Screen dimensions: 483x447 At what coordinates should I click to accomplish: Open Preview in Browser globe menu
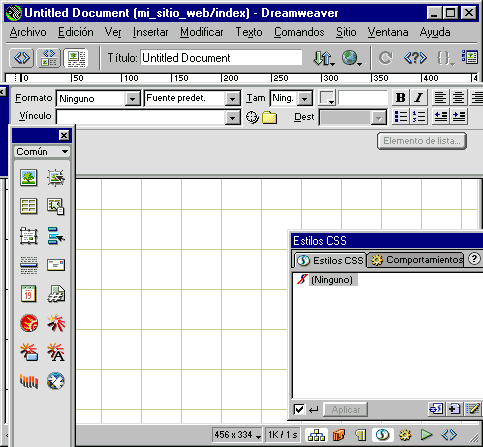pyautogui.click(x=352, y=58)
